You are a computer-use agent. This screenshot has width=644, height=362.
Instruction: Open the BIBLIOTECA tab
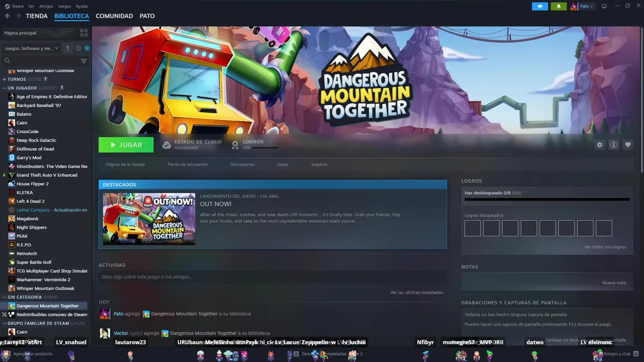71,16
